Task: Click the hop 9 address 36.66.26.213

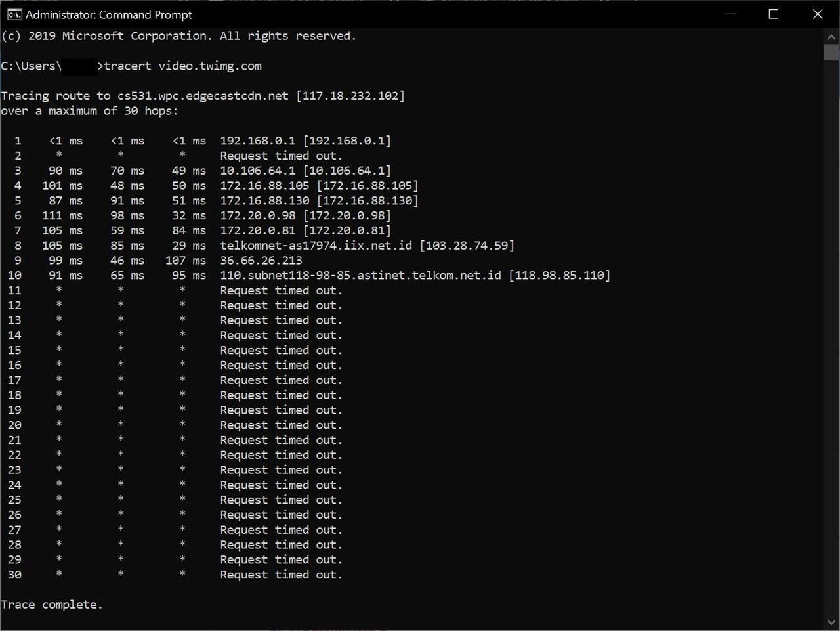Action: coord(261,261)
